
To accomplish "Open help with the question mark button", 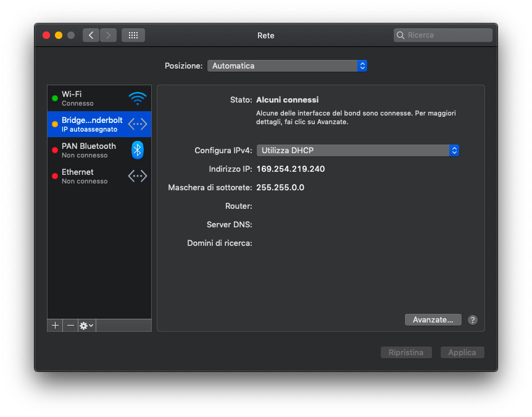I will pyautogui.click(x=473, y=320).
